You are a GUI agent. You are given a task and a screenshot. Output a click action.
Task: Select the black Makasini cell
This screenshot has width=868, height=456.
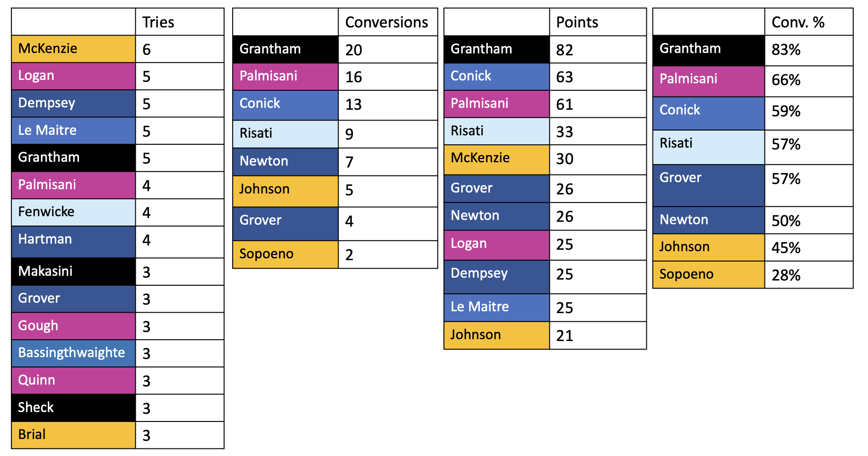73,272
